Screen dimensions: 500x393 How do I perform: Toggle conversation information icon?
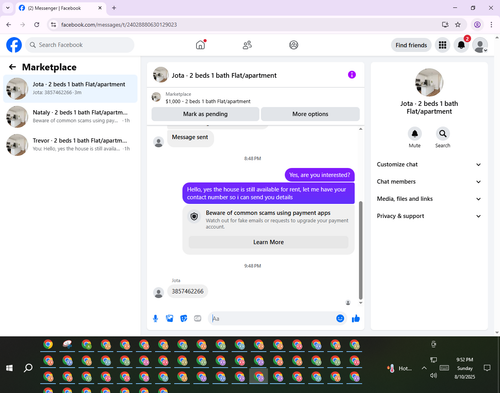(x=352, y=75)
